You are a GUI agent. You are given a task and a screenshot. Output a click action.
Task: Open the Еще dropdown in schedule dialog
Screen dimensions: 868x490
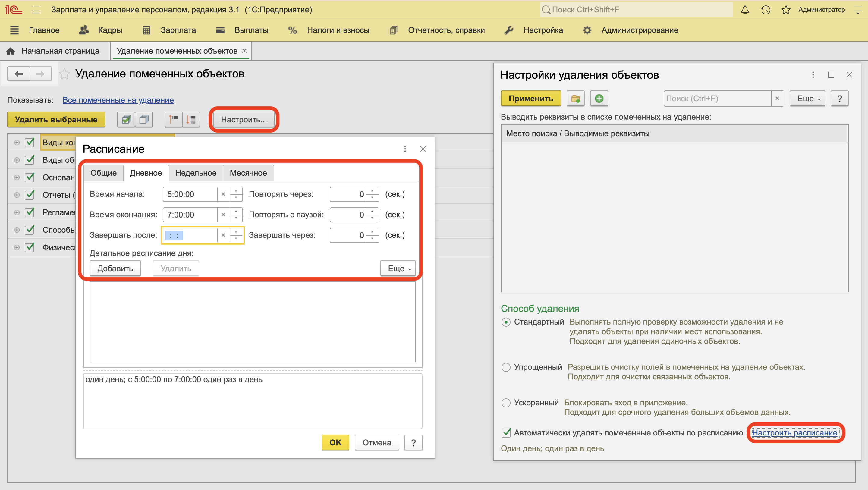tap(398, 269)
